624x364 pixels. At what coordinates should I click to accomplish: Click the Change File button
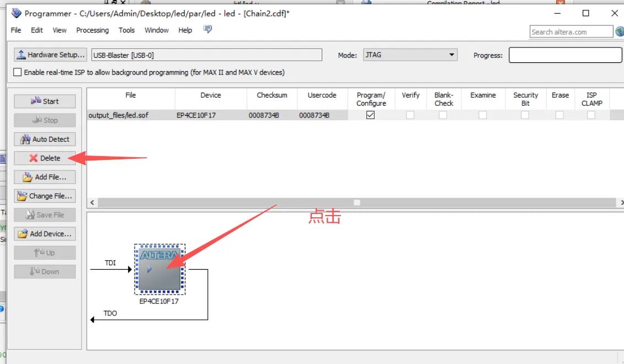[45, 196]
